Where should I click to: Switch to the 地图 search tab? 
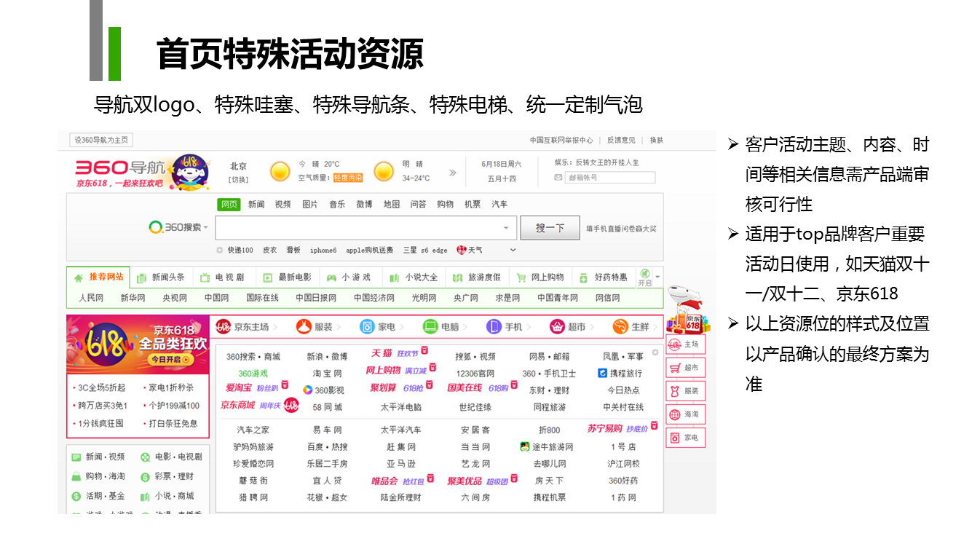392,205
